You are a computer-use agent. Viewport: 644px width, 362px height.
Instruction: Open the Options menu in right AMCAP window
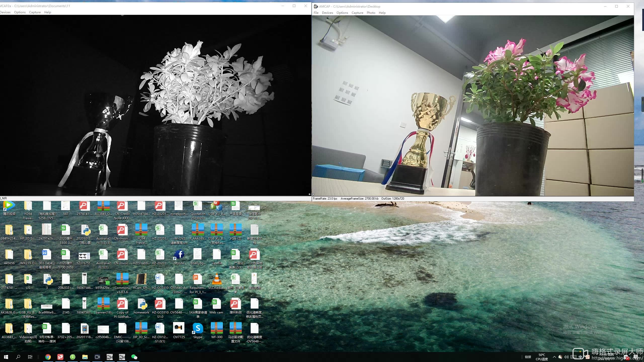(342, 13)
